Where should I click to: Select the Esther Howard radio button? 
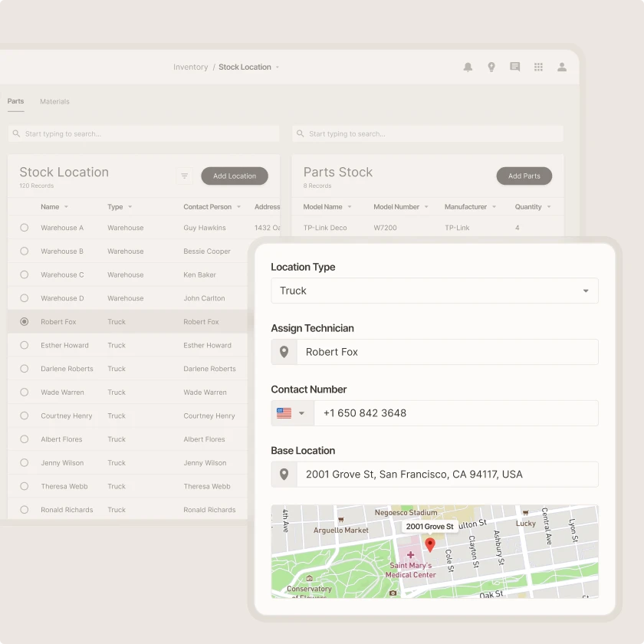25,345
